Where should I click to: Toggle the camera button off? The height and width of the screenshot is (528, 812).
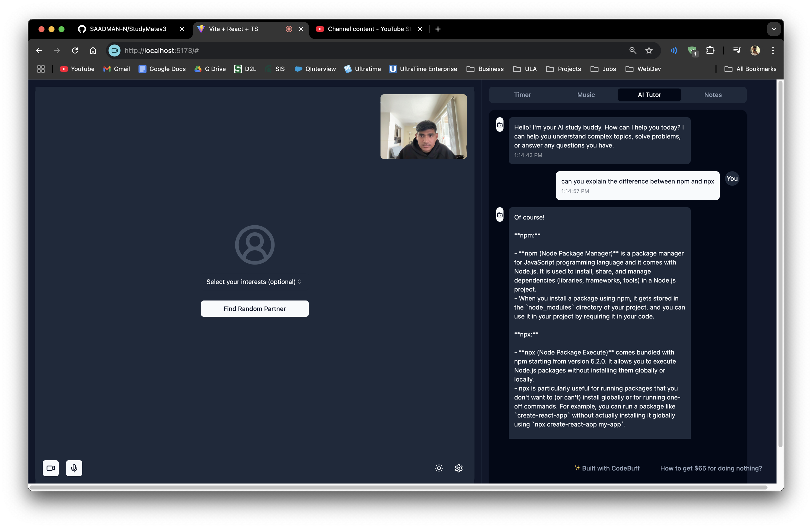50,468
